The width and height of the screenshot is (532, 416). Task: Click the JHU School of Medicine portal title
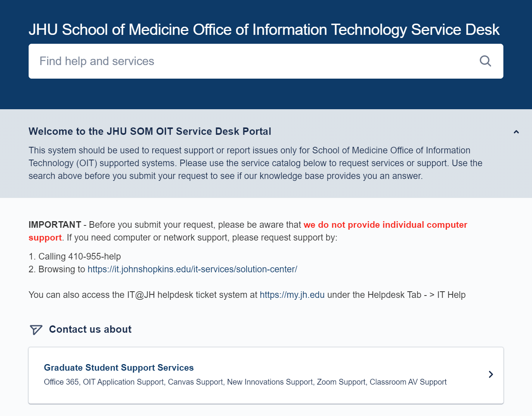pyautogui.click(x=264, y=29)
